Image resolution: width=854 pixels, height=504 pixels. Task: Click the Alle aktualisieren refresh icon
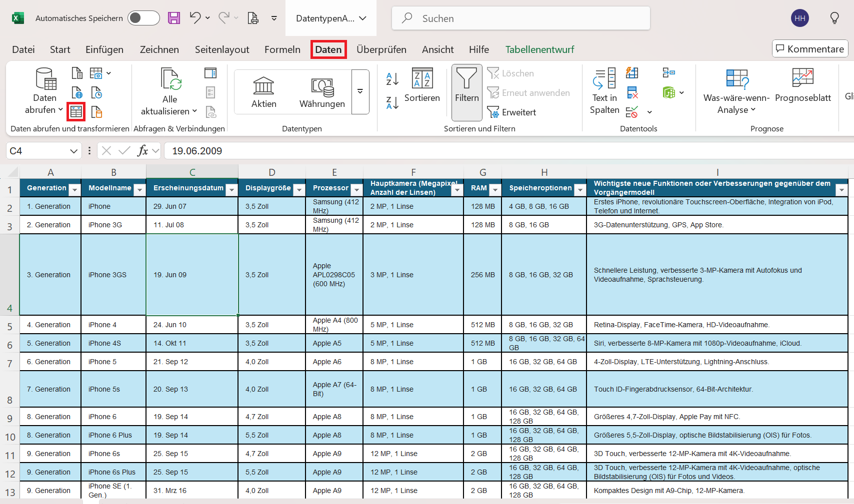coord(170,79)
